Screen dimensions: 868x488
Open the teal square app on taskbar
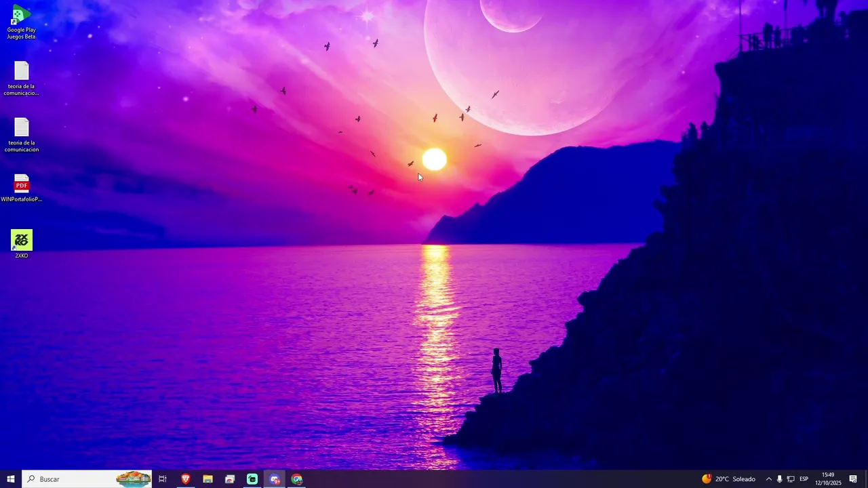point(252,479)
